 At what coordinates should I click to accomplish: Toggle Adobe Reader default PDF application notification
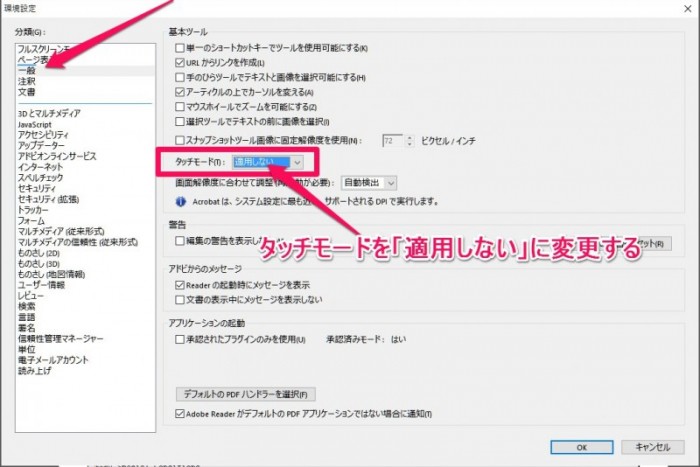coord(180,414)
